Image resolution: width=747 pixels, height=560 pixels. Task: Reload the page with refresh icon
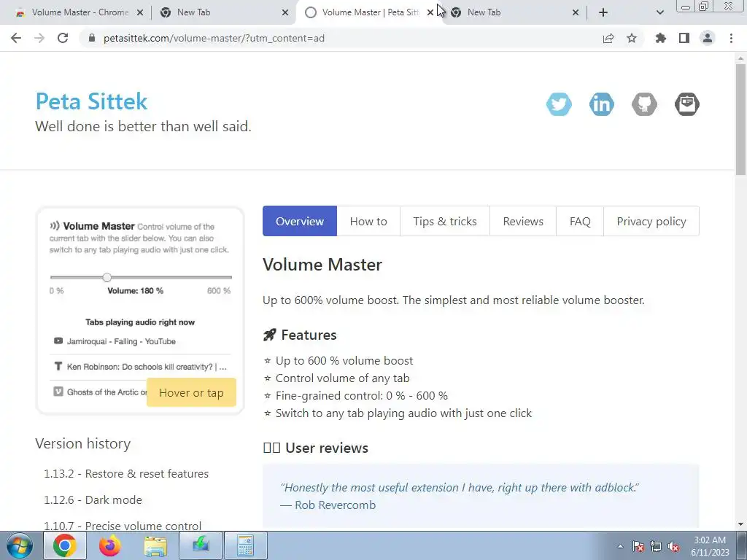(63, 38)
